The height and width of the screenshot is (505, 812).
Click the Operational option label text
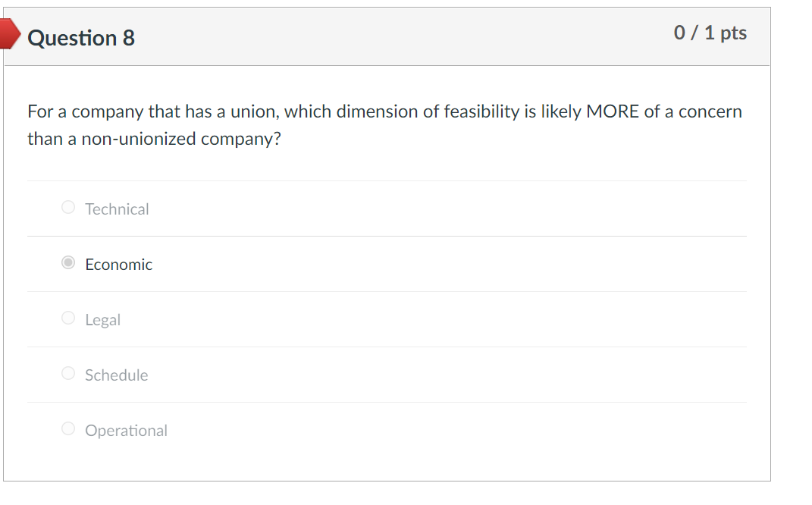pyautogui.click(x=126, y=431)
